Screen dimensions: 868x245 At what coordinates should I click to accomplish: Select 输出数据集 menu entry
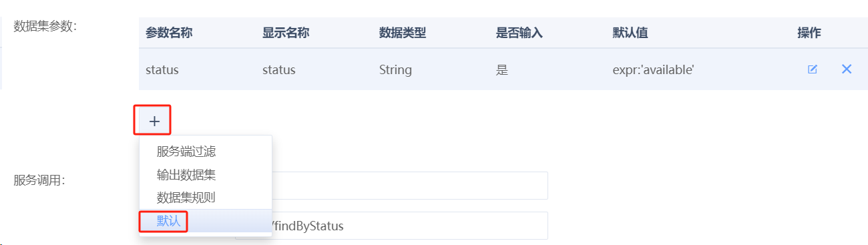click(186, 175)
